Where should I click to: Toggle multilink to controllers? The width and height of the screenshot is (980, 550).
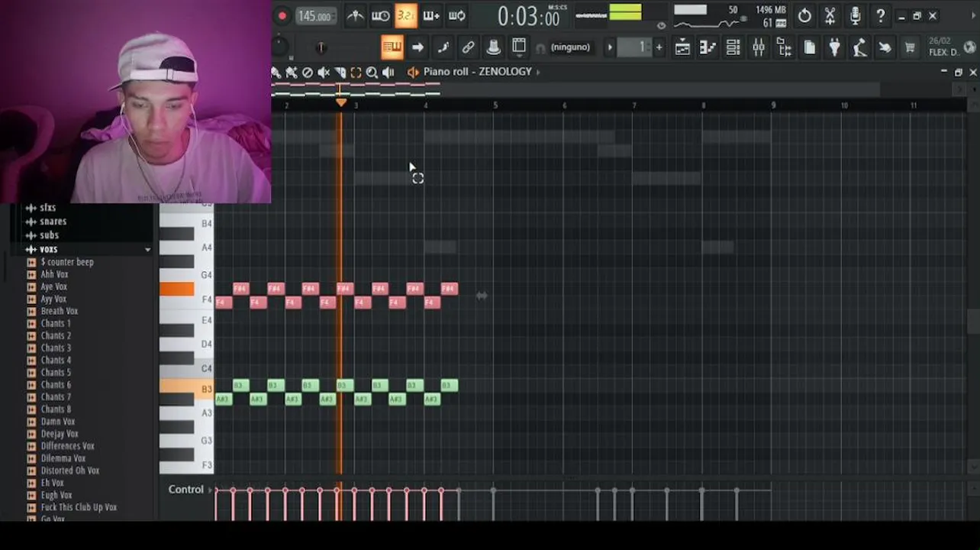pos(468,47)
